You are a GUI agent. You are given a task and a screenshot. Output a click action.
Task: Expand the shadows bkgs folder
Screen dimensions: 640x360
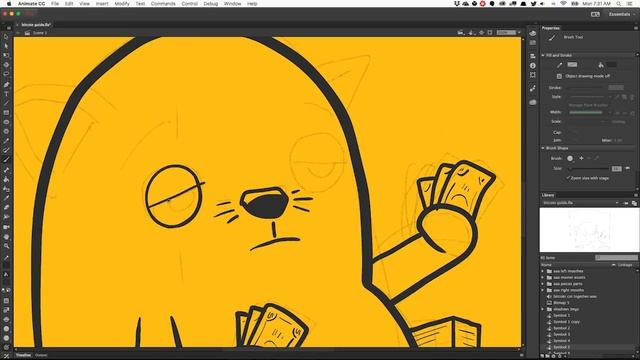(x=543, y=309)
